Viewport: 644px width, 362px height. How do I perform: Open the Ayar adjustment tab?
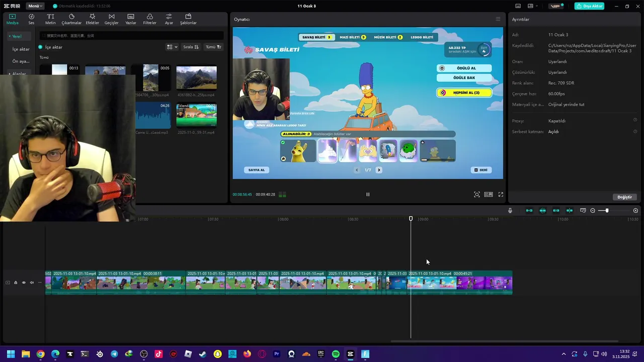(x=169, y=19)
